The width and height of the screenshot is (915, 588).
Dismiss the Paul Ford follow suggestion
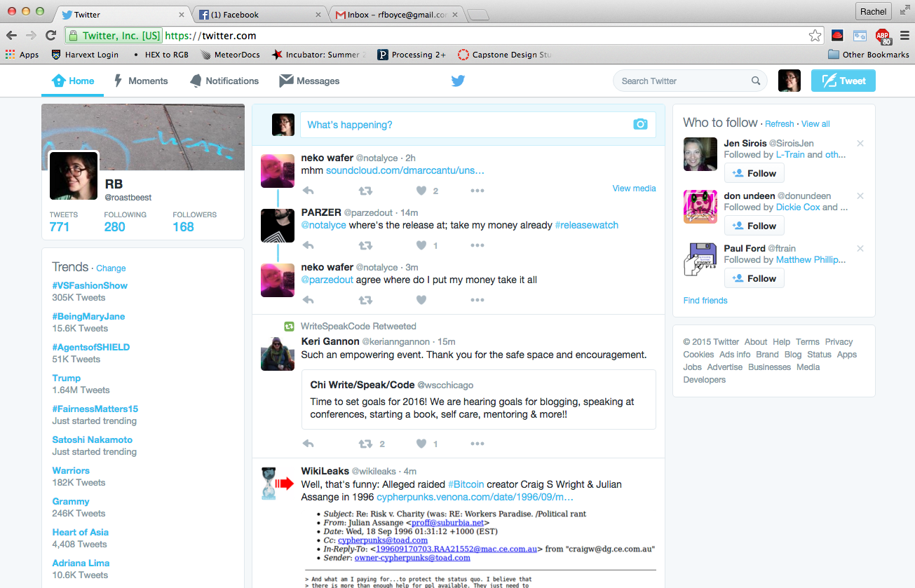pos(860,249)
